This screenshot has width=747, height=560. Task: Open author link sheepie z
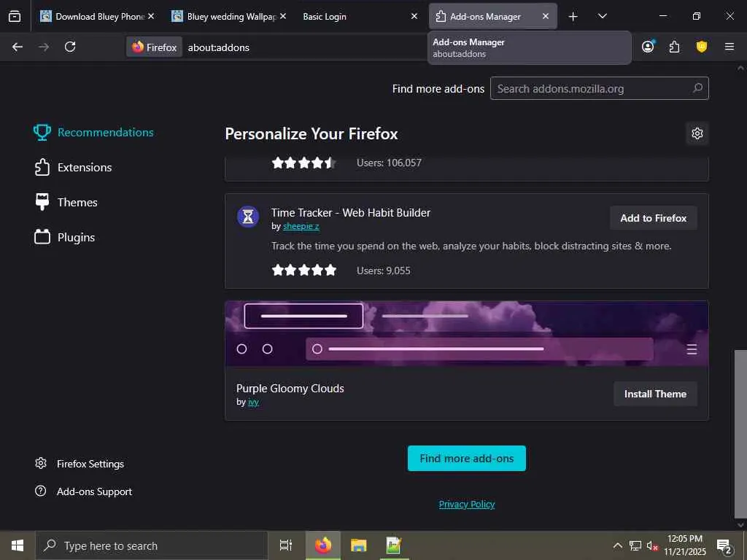(x=301, y=226)
